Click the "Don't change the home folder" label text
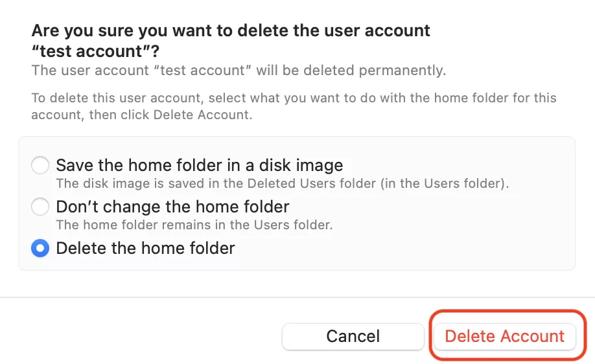The image size is (595, 364). (x=172, y=207)
